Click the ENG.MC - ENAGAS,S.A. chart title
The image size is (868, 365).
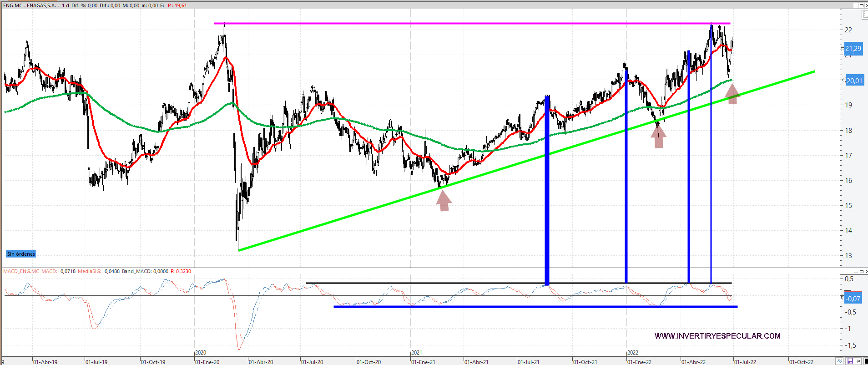click(x=30, y=5)
